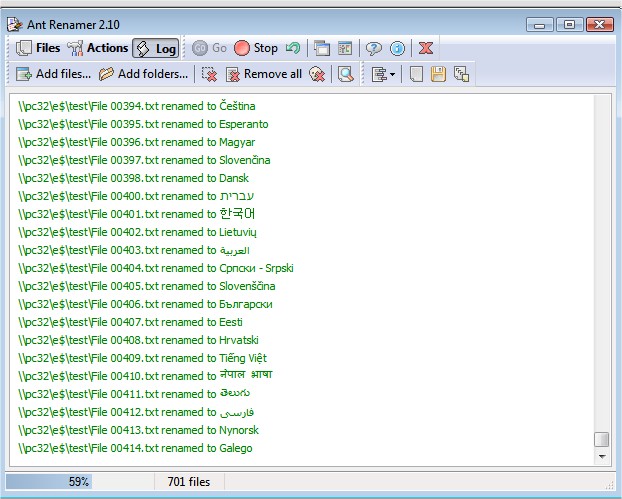Click the red Stop button
Screen dimensions: 622x499
256,48
